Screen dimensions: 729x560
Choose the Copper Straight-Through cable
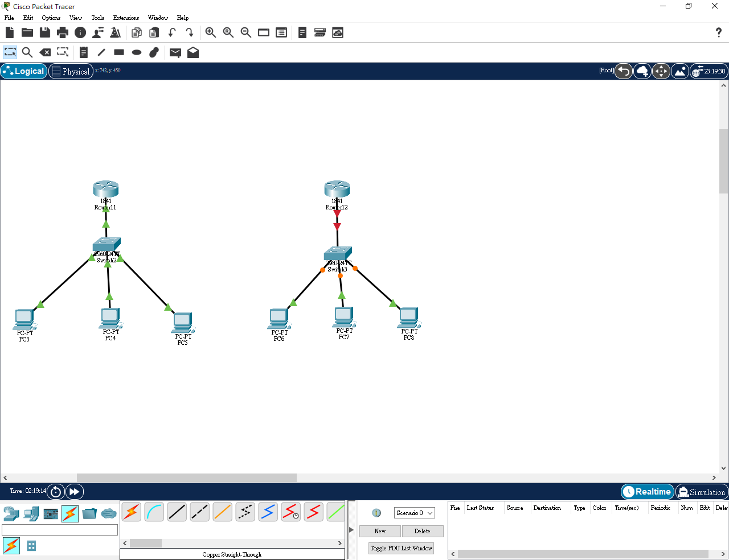click(x=177, y=512)
